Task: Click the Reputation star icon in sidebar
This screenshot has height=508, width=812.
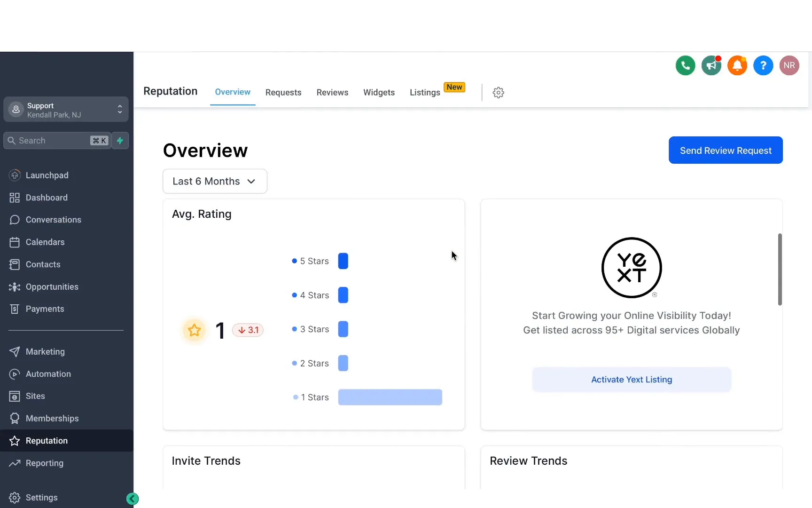Action: [15, 441]
